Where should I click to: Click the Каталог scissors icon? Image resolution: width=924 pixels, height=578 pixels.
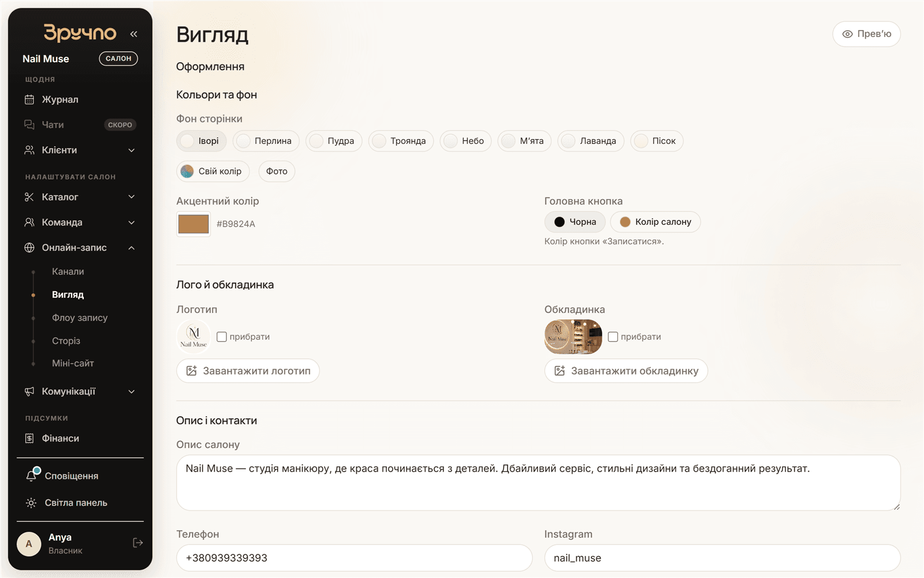pyautogui.click(x=29, y=197)
